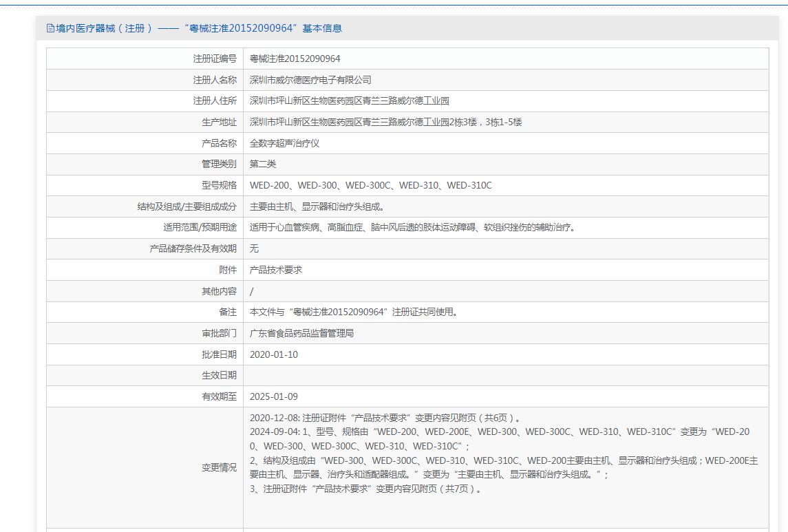788x532 pixels.
Task: Select approval date 2020-01-10
Action: pos(274,354)
